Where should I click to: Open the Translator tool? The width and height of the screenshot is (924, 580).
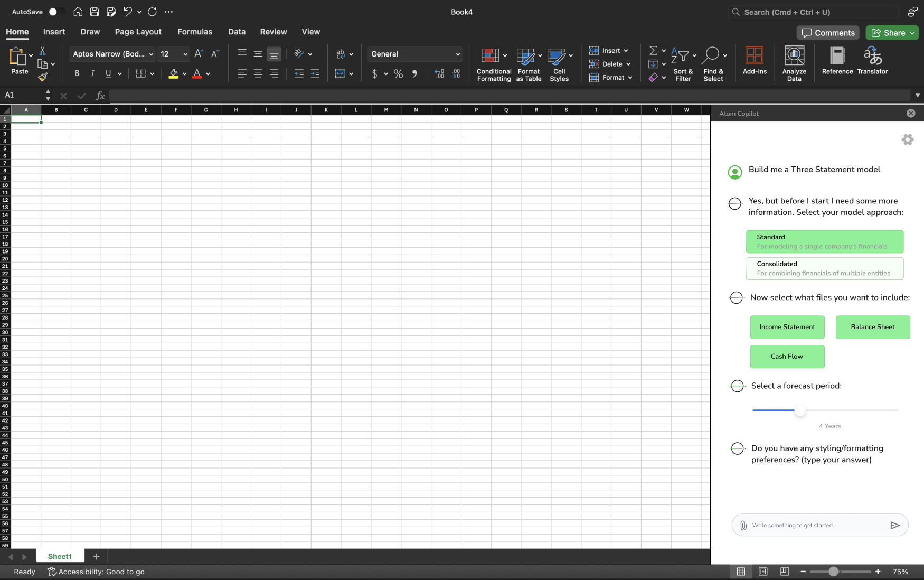click(872, 60)
